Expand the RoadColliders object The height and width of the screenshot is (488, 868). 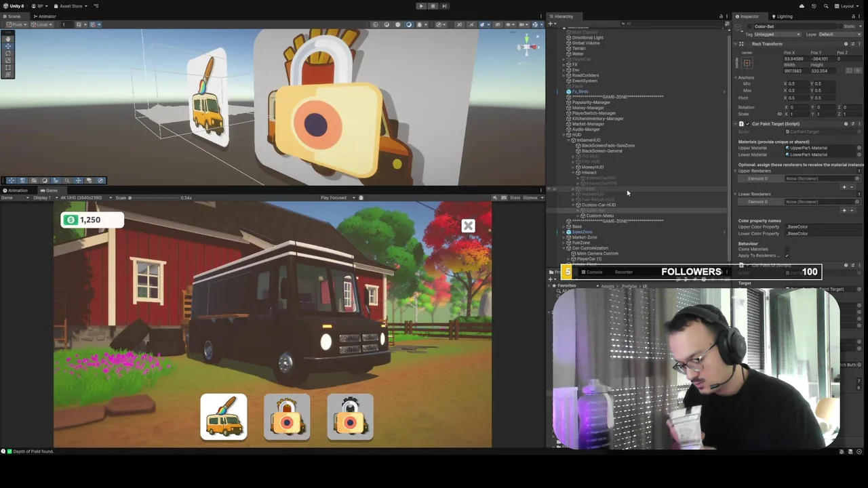click(x=564, y=75)
